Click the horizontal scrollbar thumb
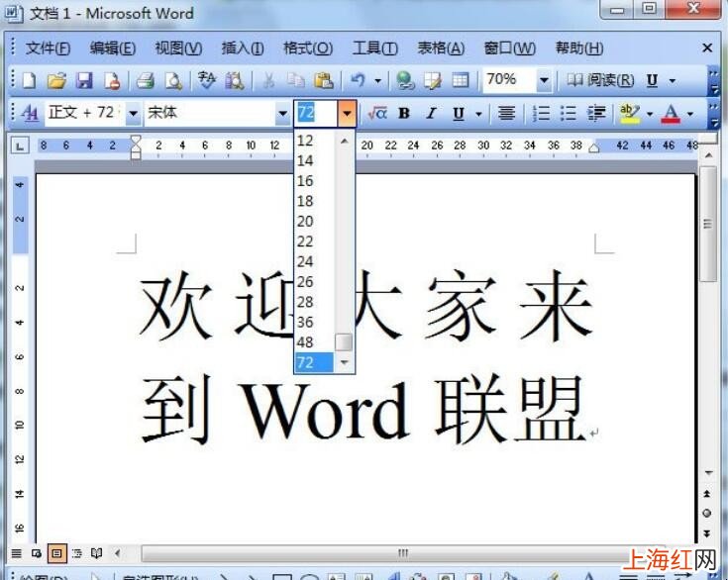The image size is (728, 580). click(402, 553)
